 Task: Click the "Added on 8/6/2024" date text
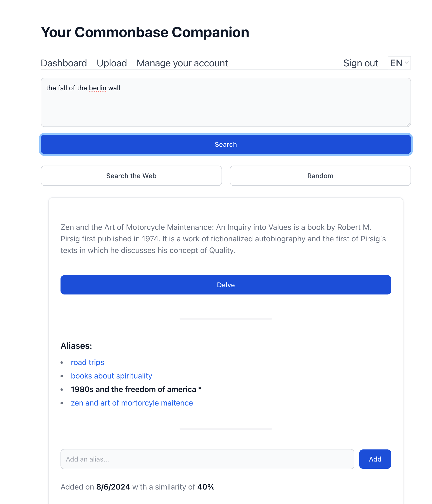click(x=113, y=487)
